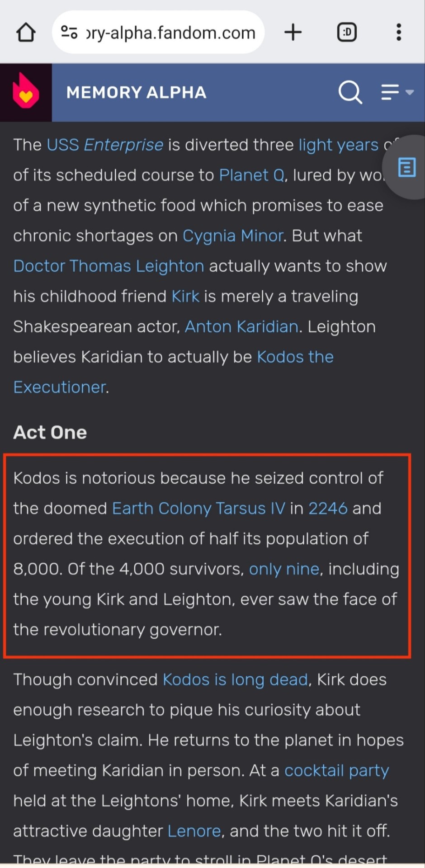This screenshot has height=868, width=425.
Task: Open site info icon in address bar
Action: [69, 32]
